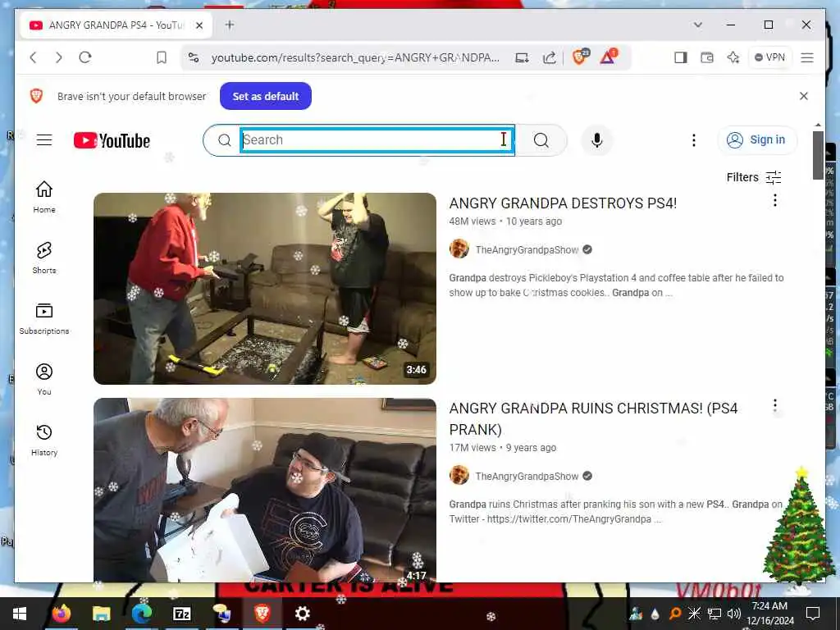The width and height of the screenshot is (840, 630).
Task: Open ANGRY GRANDPA RUINS CHRISTMAS title link
Action: pos(593,419)
